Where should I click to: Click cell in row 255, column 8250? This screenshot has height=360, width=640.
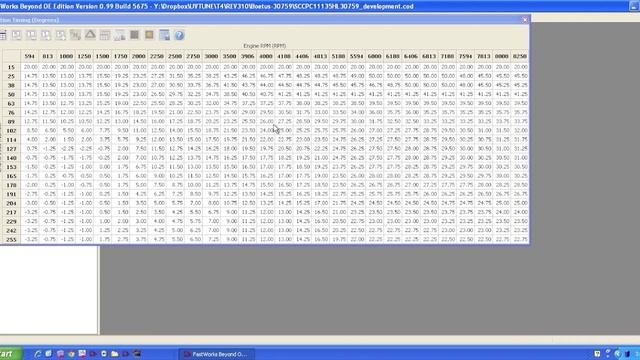tap(520, 240)
